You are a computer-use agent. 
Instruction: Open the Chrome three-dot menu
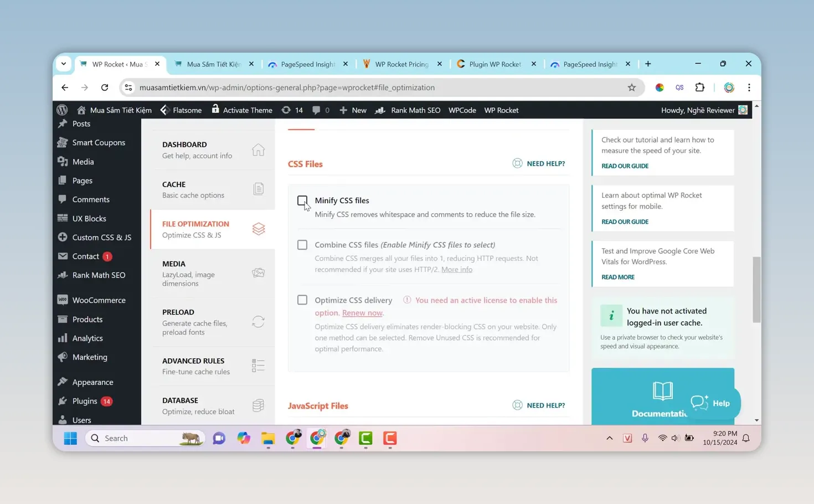tap(749, 88)
